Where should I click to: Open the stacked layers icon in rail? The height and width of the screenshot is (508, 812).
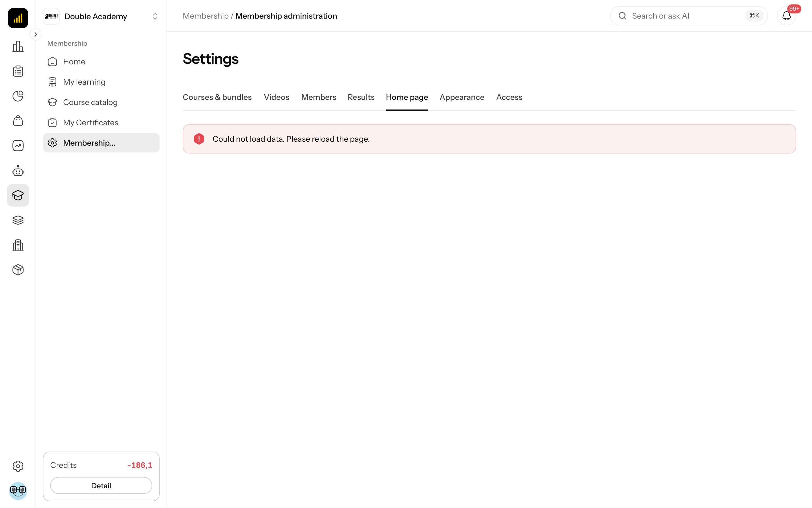(x=18, y=220)
